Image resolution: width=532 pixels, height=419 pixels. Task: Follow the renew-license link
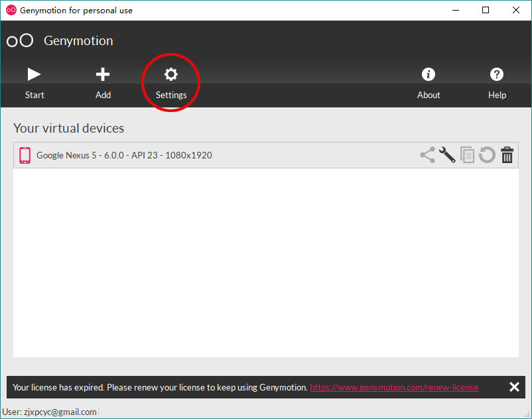394,387
